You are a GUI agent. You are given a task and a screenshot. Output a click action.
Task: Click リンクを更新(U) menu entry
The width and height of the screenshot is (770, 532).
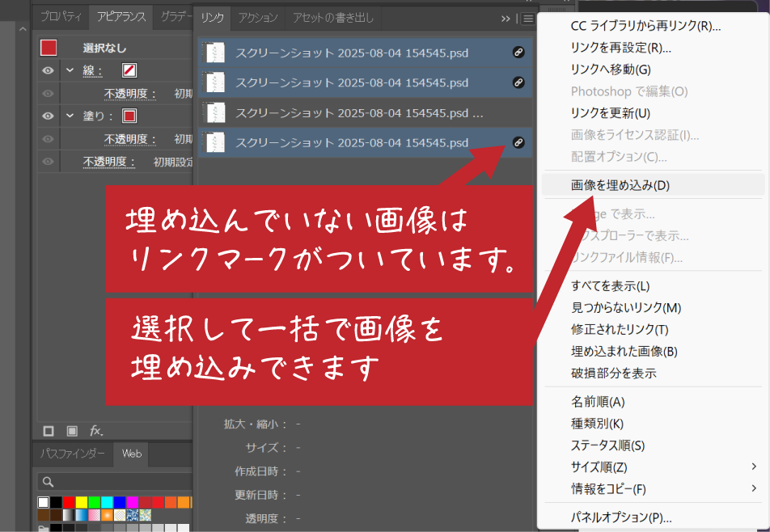(610, 113)
